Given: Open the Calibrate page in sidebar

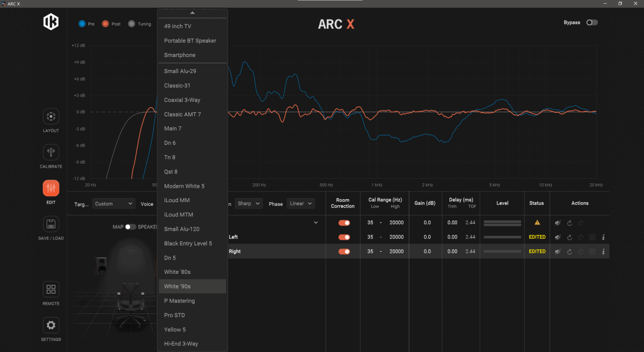Looking at the screenshot, I should pyautogui.click(x=51, y=153).
